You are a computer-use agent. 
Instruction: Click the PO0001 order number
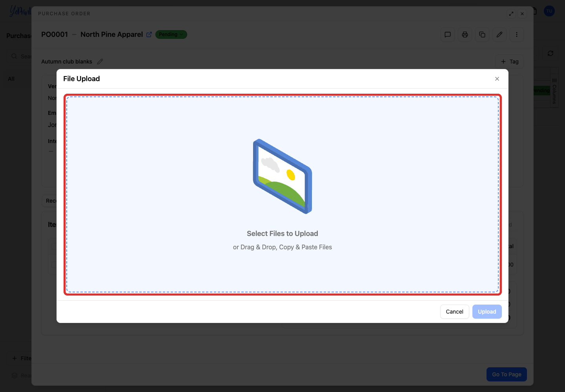(x=55, y=34)
